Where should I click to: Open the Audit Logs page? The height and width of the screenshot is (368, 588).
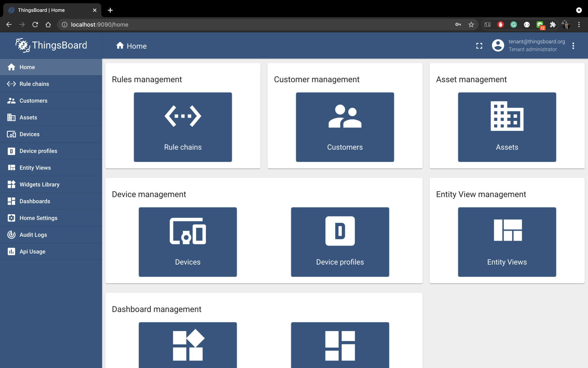[33, 235]
